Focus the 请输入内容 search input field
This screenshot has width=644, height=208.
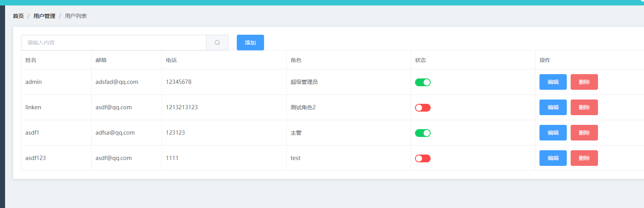pyautogui.click(x=114, y=43)
